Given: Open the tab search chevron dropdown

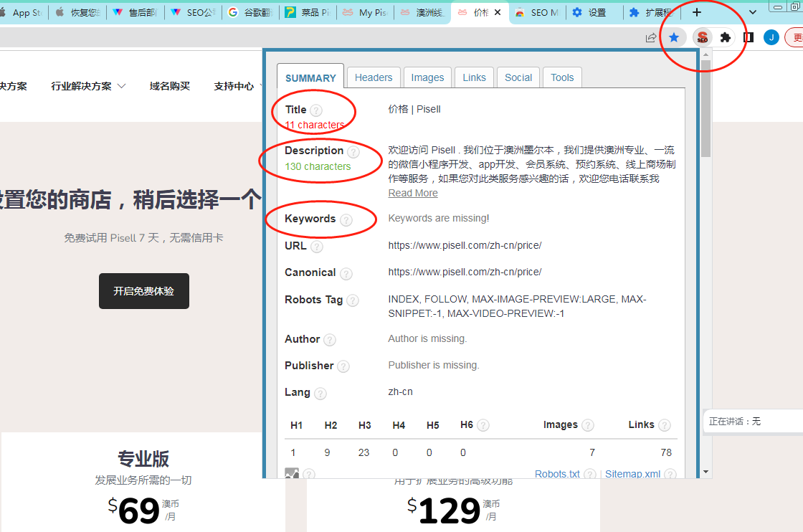Looking at the screenshot, I should tap(752, 12).
